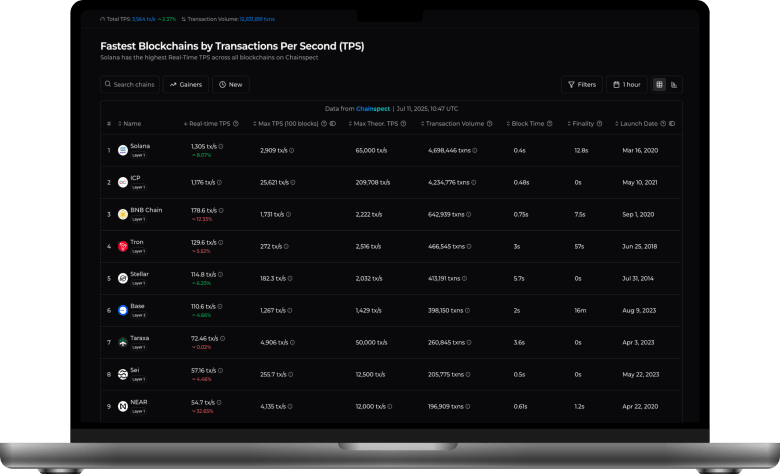Click the Solana chain logo
780x474 pixels.
coord(123,150)
